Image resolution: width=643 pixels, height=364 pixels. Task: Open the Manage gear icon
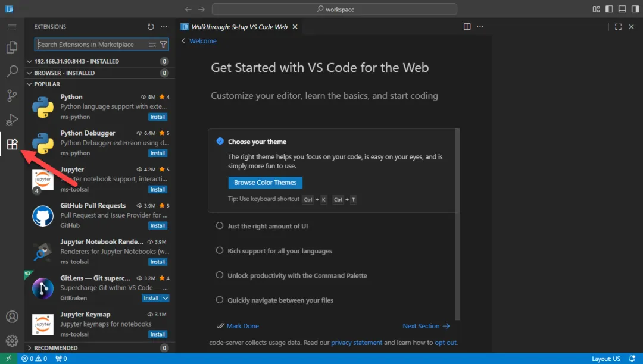click(x=12, y=341)
